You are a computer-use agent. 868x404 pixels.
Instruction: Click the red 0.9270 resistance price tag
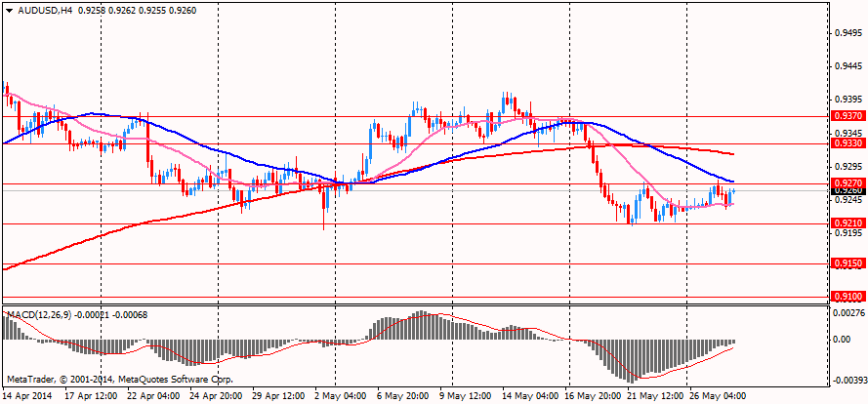coord(847,182)
